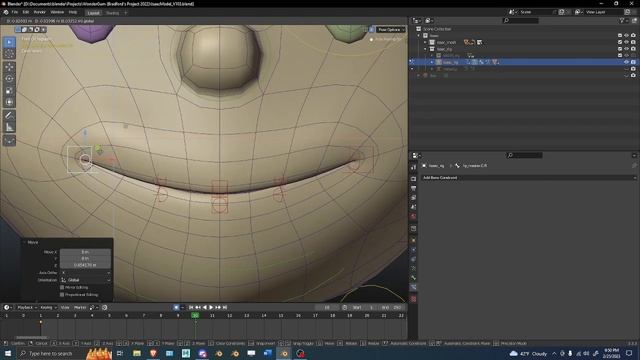Toggle render camera icon of last outliner row
The height and width of the screenshot is (360, 640).
633,76
